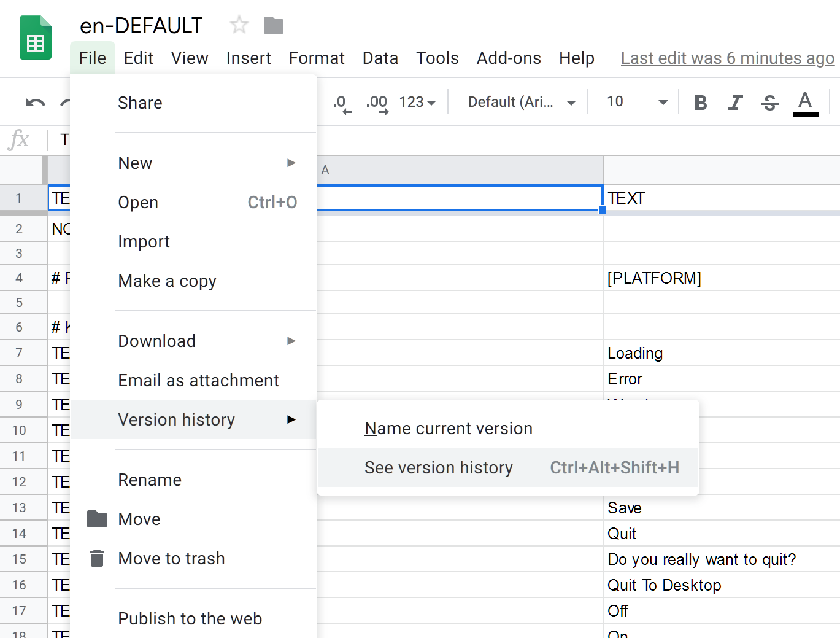The height and width of the screenshot is (638, 840).
Task: Open the 123 number format dropdown
Action: coord(417,102)
